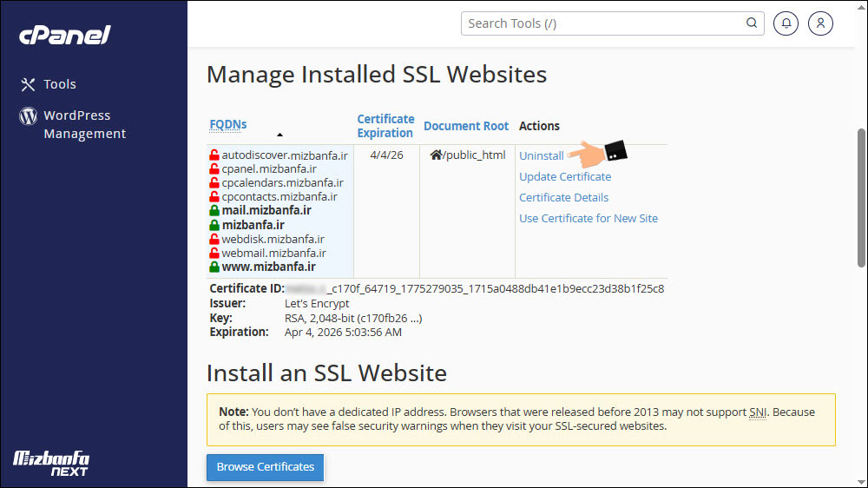Select the mail.mizbanfa.ir entry
Viewport: 868px width, 488px height.
(x=266, y=210)
